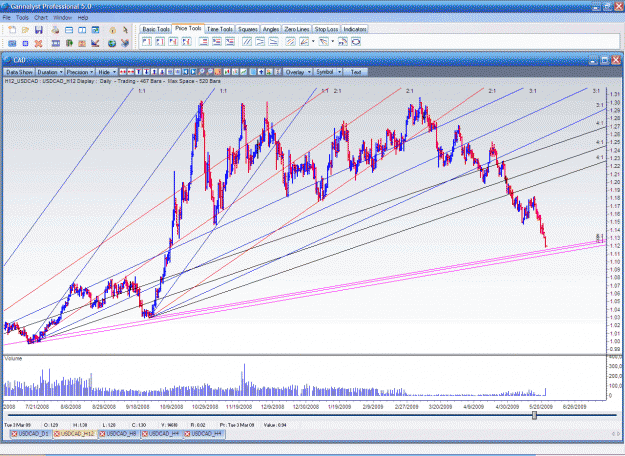Viewport: 625px width, 456px height.
Task: Open the Hide dropdown
Action: [107, 72]
